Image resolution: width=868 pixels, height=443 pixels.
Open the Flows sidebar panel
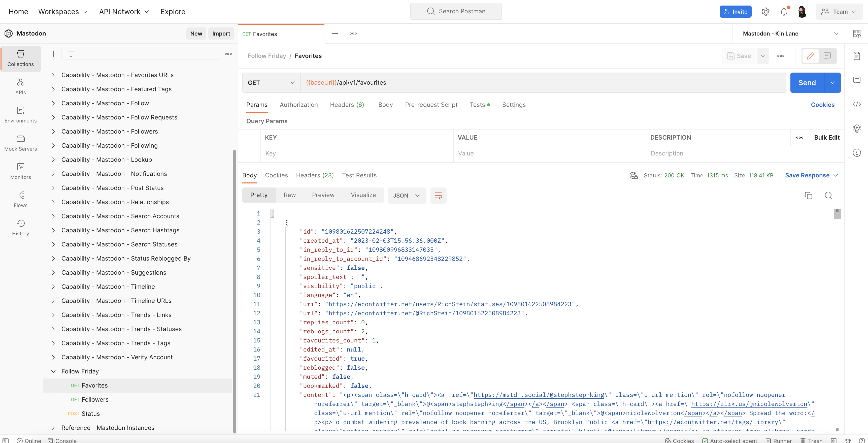pyautogui.click(x=21, y=200)
